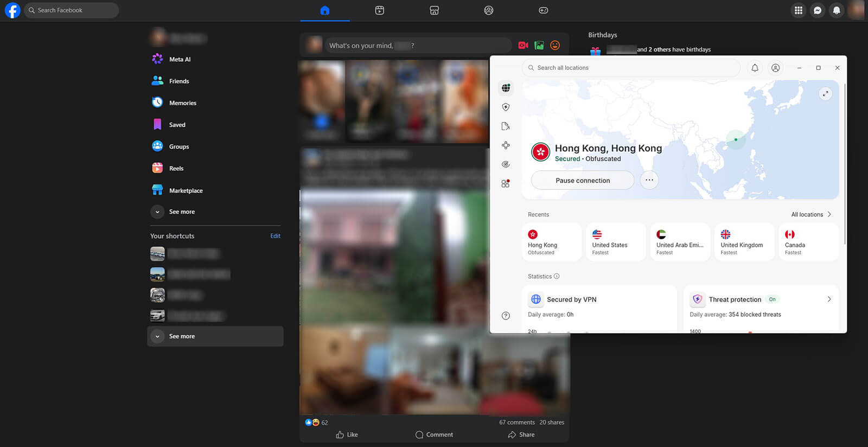
Task: Start a live video from the composer
Action: [523, 46]
